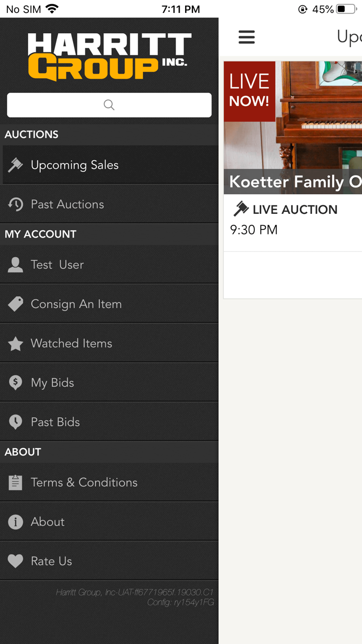Select Past Auctions from the sidebar

(67, 204)
